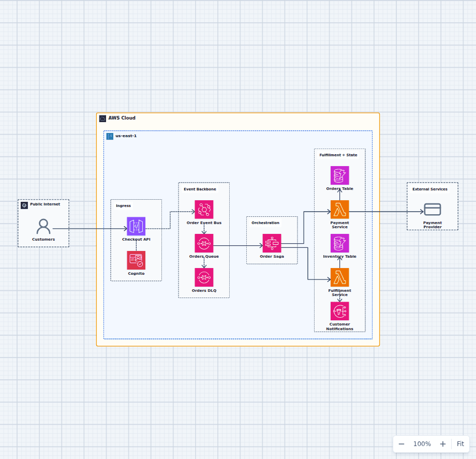Screen dimensions: 476x459
Task: Click the Customer Notifications label
Action: click(340, 327)
